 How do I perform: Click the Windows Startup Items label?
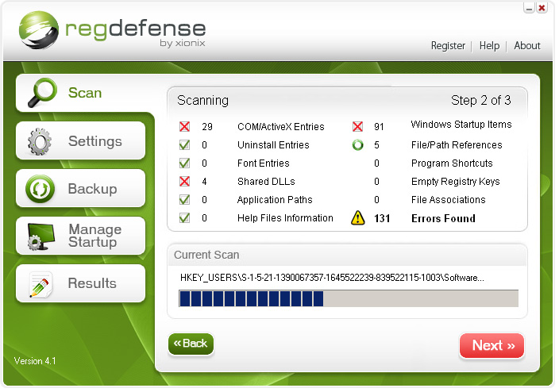[x=461, y=125]
